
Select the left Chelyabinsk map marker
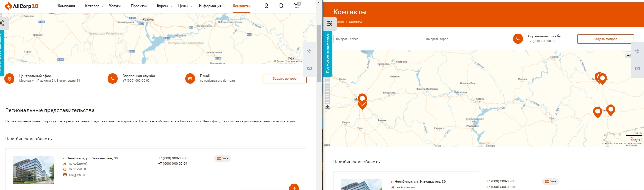(598, 112)
